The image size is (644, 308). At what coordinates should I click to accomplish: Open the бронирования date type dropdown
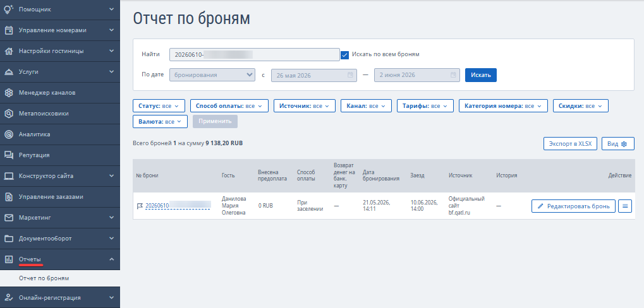point(212,75)
